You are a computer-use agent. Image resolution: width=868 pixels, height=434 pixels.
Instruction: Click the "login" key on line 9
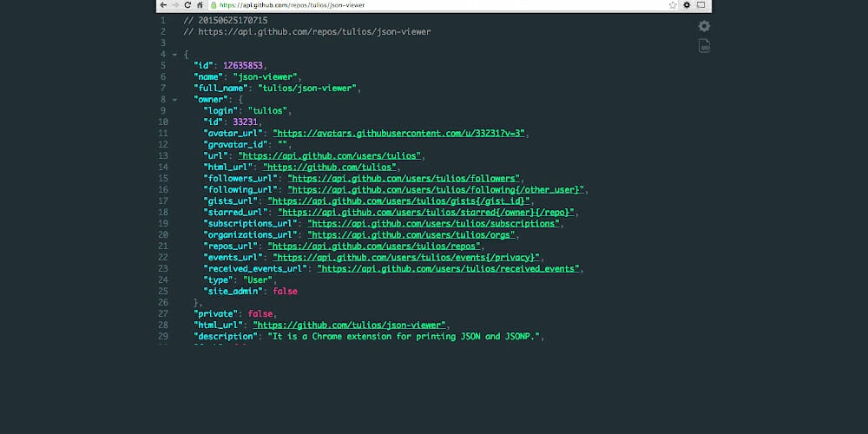(220, 111)
